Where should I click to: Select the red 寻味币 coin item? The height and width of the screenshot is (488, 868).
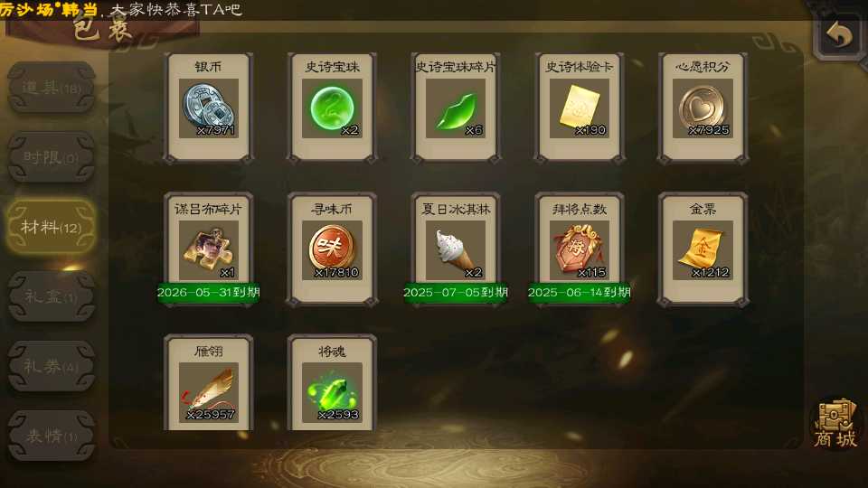coord(332,249)
